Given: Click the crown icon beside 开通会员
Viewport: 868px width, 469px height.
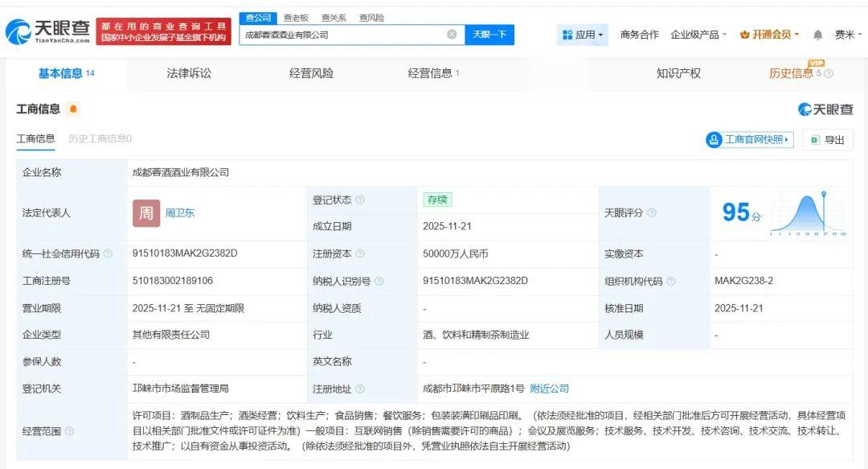Looking at the screenshot, I should pyautogui.click(x=745, y=35).
